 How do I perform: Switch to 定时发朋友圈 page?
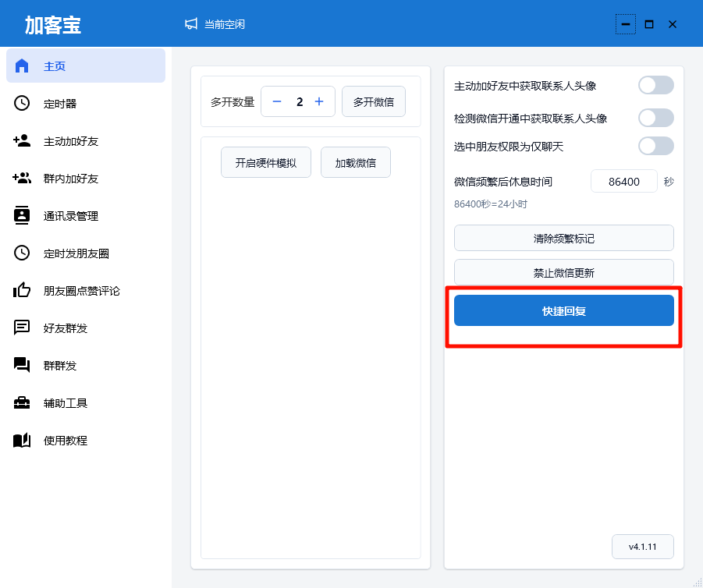click(86, 253)
